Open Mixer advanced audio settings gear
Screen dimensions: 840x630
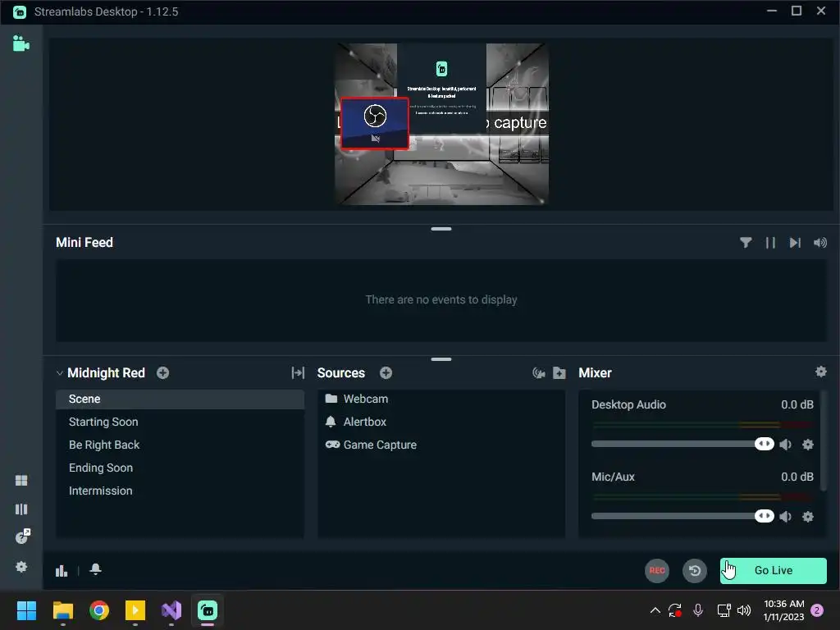pos(820,372)
